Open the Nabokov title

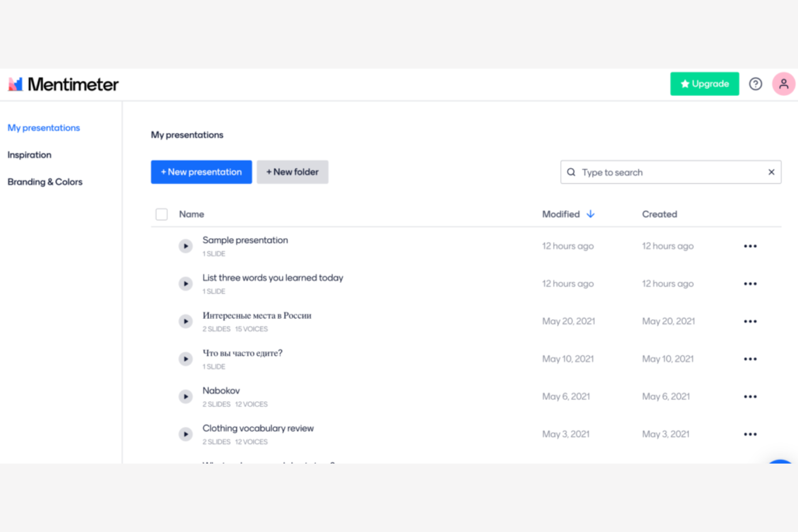click(221, 391)
